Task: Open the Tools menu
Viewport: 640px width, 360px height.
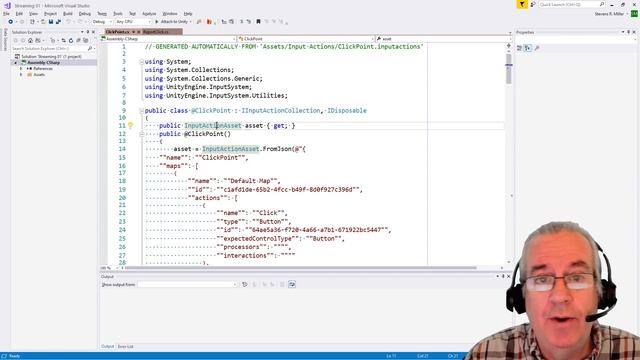Action: (x=118, y=13)
